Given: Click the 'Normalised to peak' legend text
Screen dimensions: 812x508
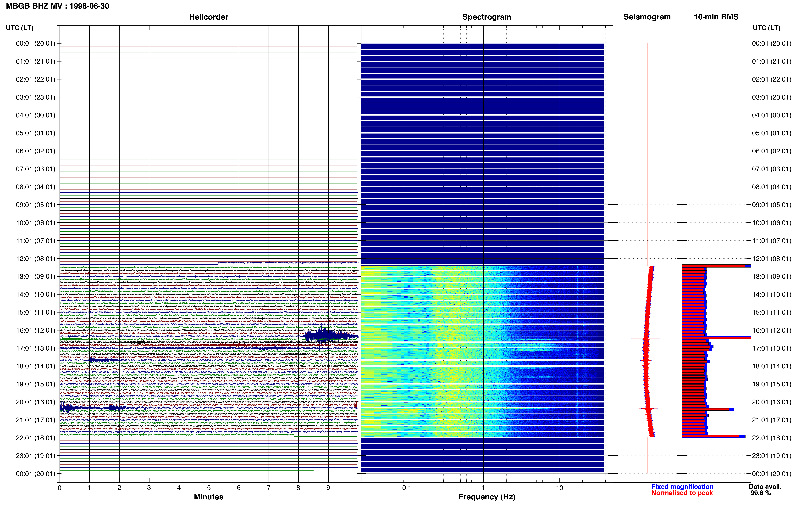Looking at the screenshot, I should 682,493.
